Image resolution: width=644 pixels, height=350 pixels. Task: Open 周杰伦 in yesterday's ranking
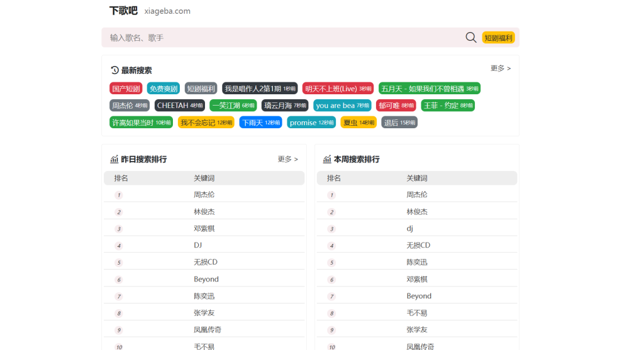pyautogui.click(x=204, y=195)
